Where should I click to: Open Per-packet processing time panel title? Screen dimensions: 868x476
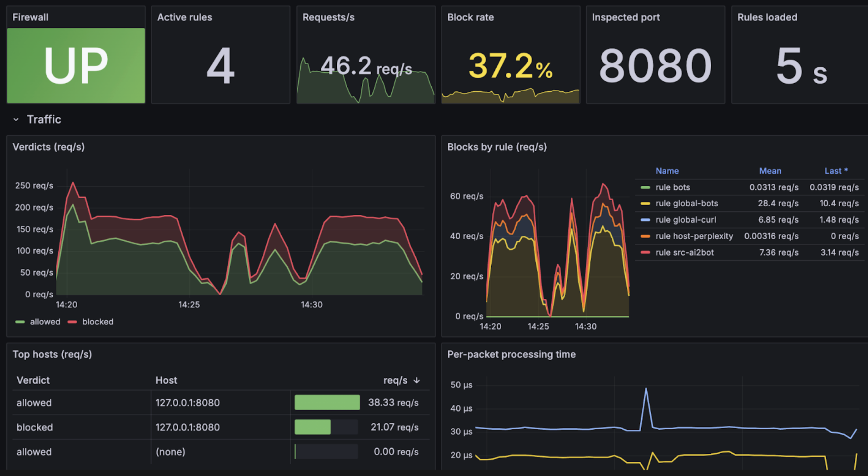tap(511, 354)
